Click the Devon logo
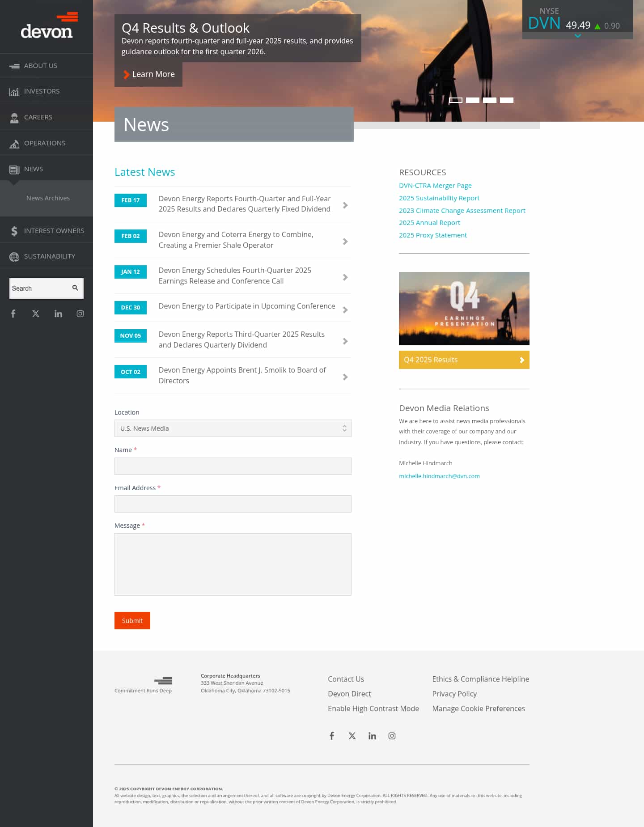 pyautogui.click(x=49, y=25)
